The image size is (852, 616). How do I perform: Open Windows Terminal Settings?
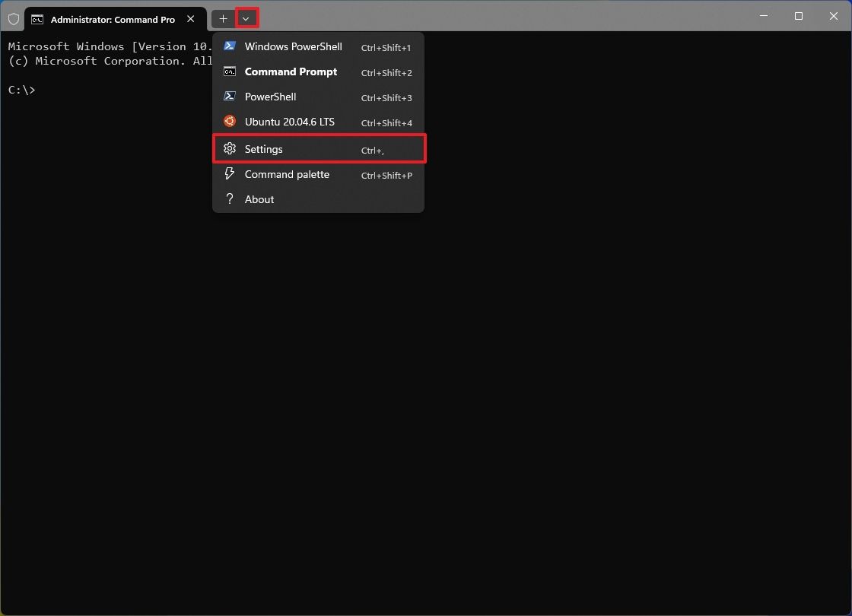click(262, 148)
